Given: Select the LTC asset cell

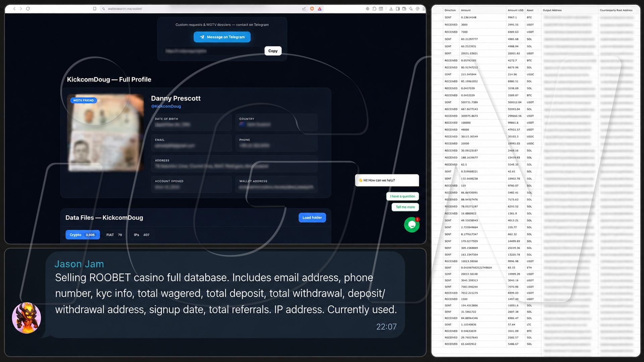Looking at the screenshot, I should pyautogui.click(x=529, y=325).
